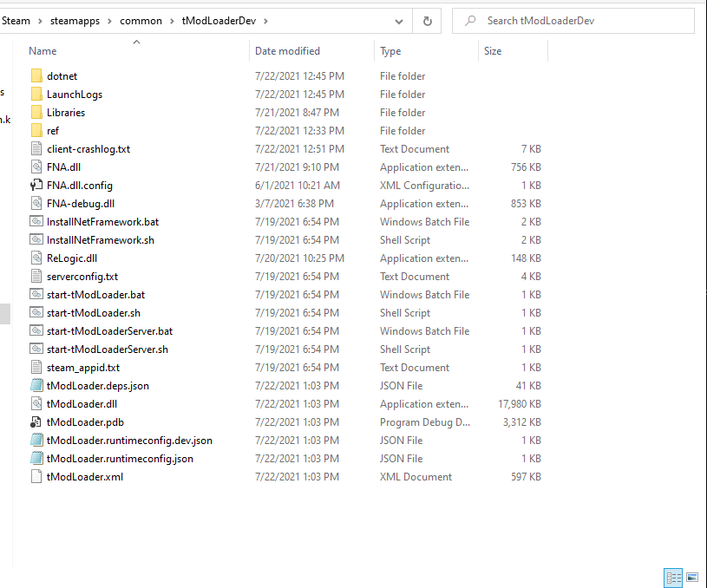This screenshot has width=707, height=588.
Task: Click the InstallNetFramework.bat file icon
Action: [36, 222]
